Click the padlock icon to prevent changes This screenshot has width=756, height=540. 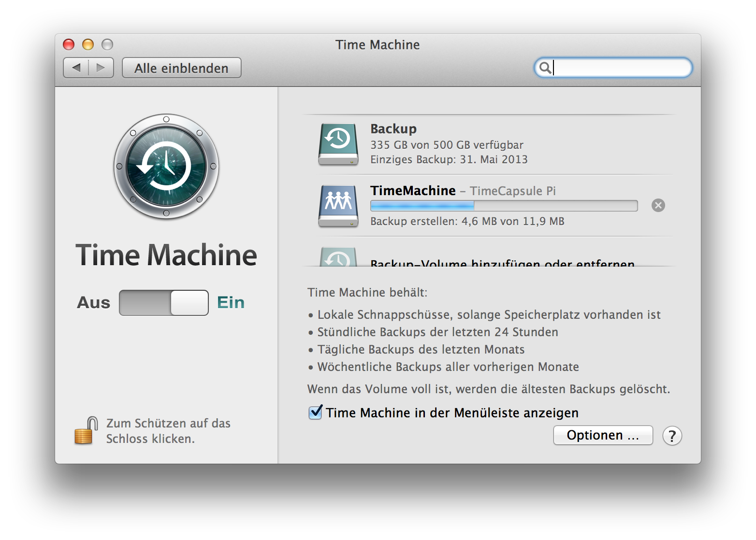point(86,430)
